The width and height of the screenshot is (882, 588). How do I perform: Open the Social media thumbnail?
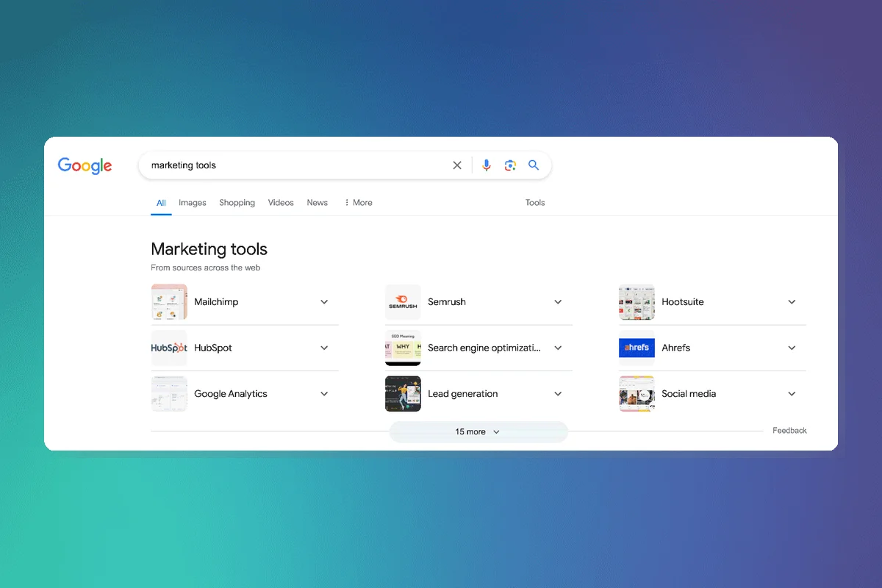coord(637,394)
